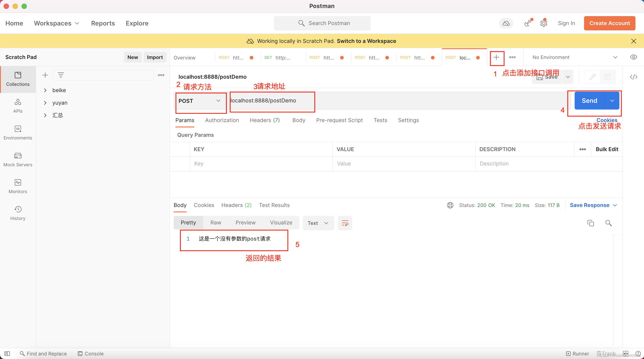644x359 pixels.
Task: Click the Import button
Action: click(155, 57)
